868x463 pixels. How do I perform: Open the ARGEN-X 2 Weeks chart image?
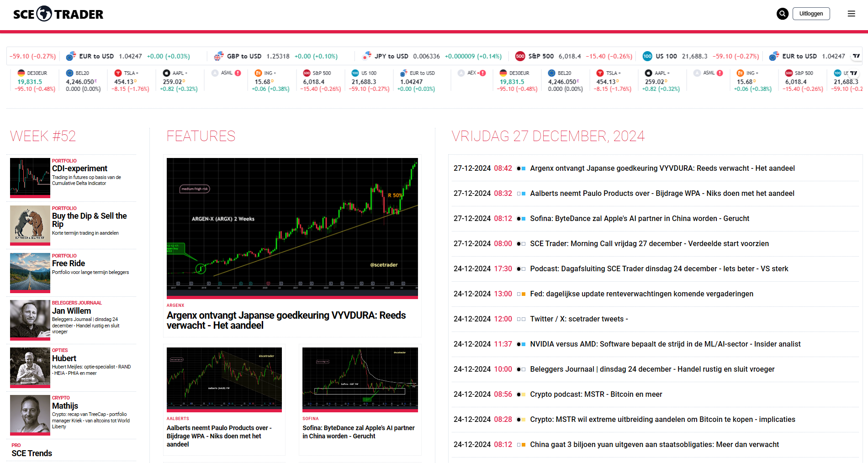tap(292, 228)
